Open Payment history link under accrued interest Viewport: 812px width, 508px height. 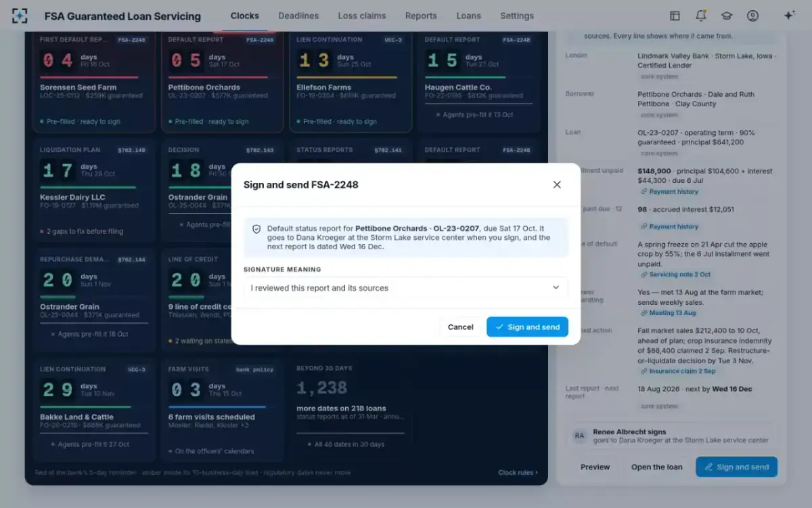coord(669,227)
